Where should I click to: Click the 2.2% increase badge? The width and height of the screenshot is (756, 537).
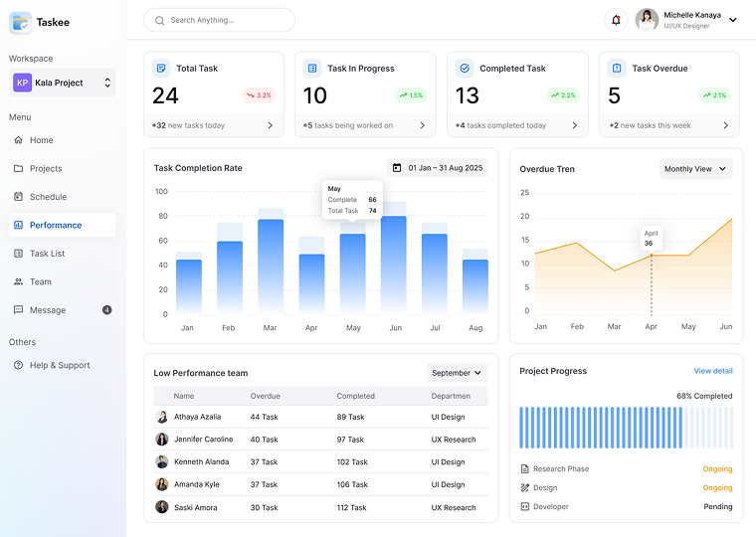click(x=563, y=95)
